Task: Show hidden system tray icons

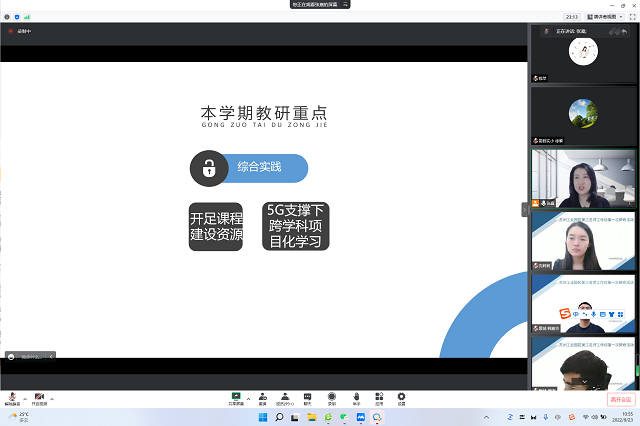Action: [486, 417]
